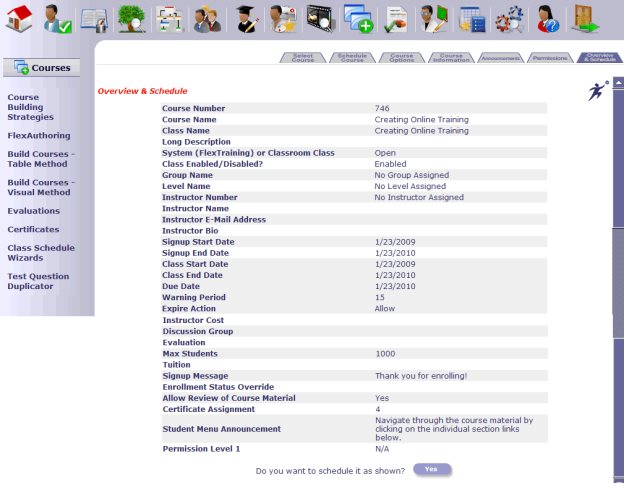Screen dimensions: 624x484
Task: Switch to the Course Options tab
Action: pyautogui.click(x=402, y=58)
